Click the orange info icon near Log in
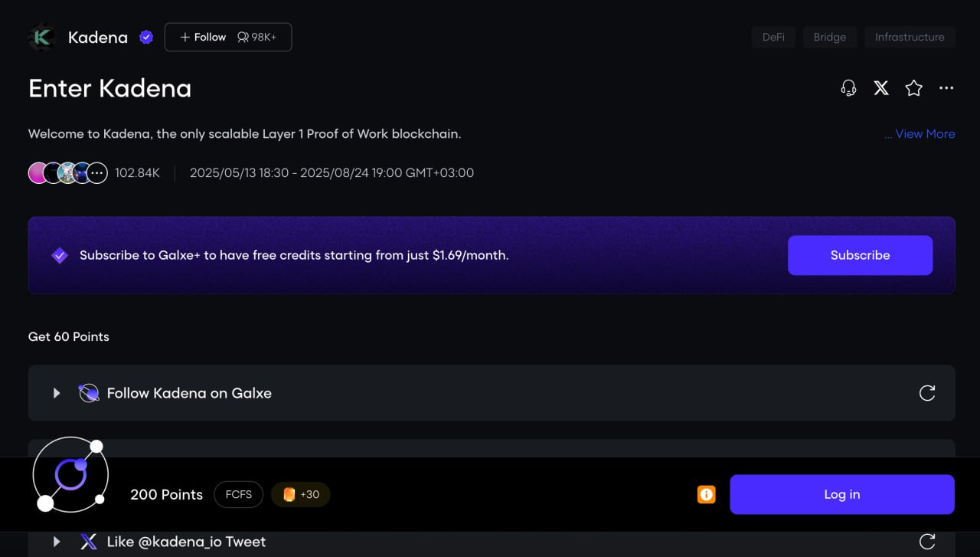 pos(706,494)
